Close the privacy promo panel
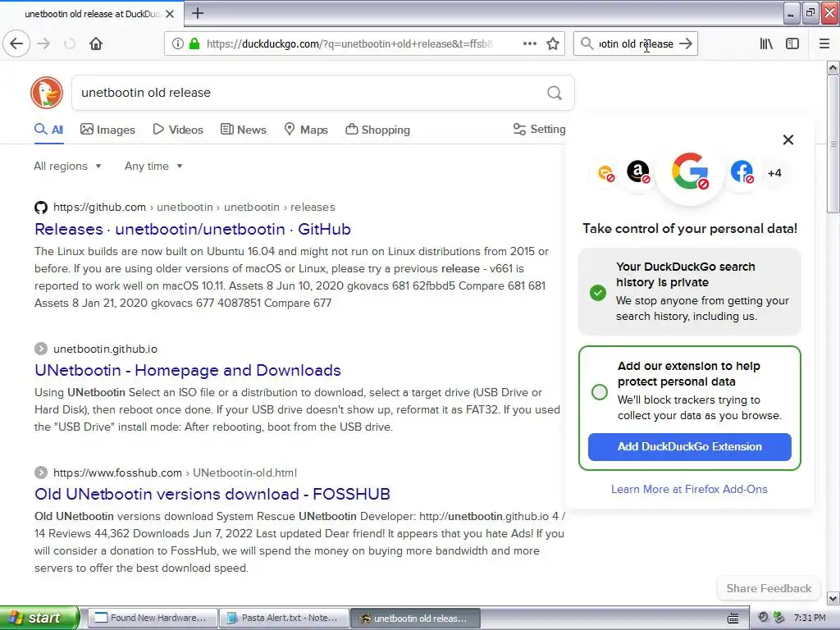Screen dimensions: 840x630 pos(788,139)
